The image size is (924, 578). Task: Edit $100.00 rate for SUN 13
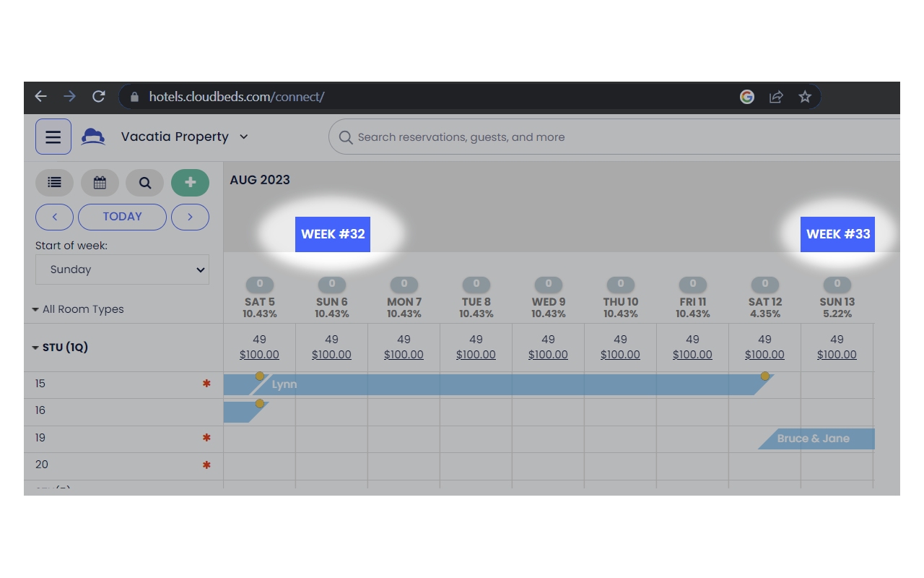(837, 355)
